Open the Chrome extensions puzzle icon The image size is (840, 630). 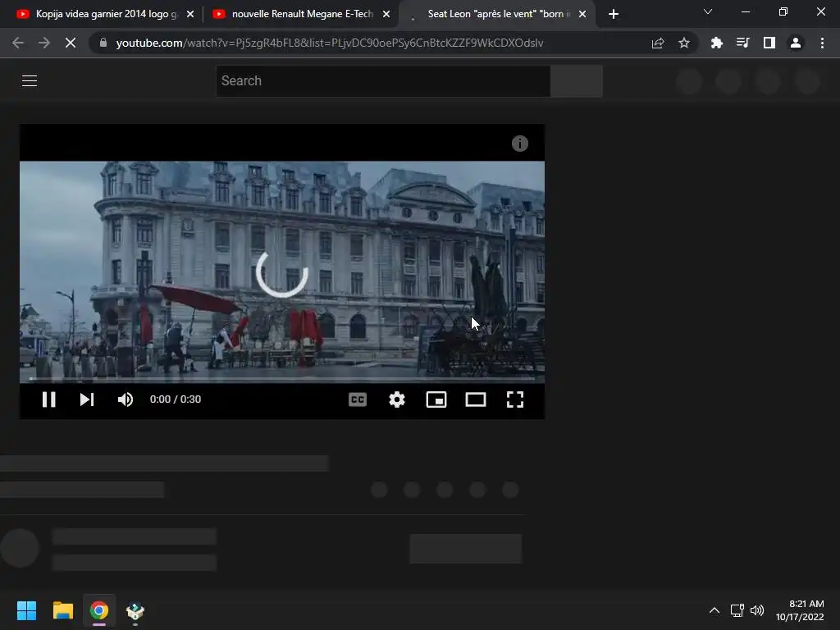[x=716, y=43]
